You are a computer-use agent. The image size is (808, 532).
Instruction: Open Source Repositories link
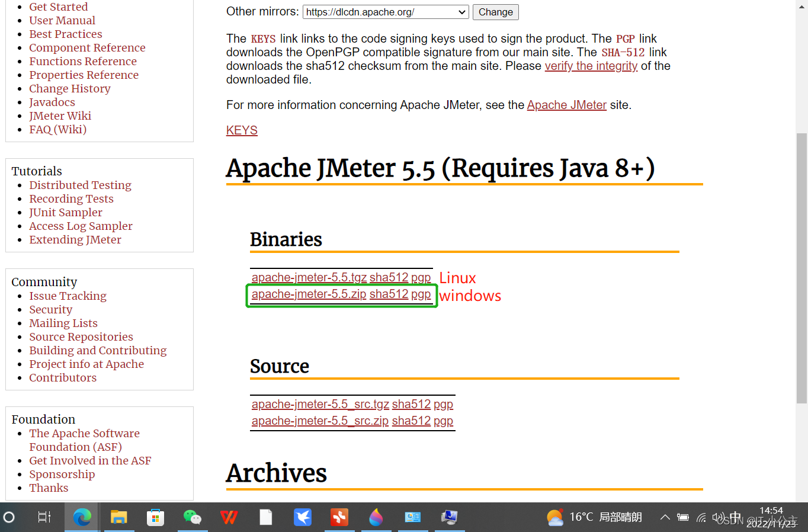[81, 336]
